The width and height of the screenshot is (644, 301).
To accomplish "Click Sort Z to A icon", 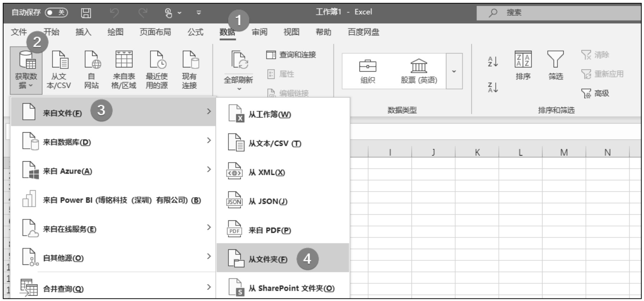I will point(493,87).
